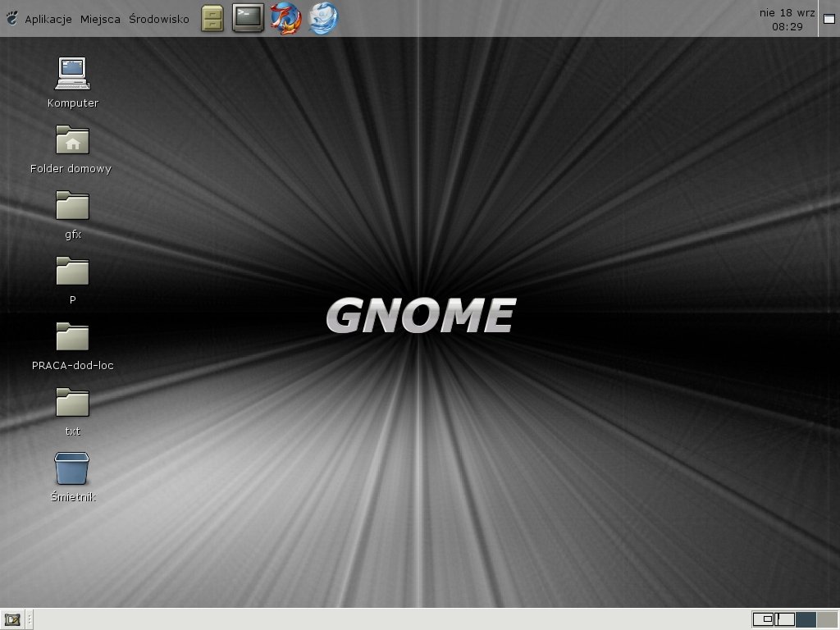840x630 pixels.
Task: Click the Show Desktop button in bottom panel
Action: (x=11, y=620)
